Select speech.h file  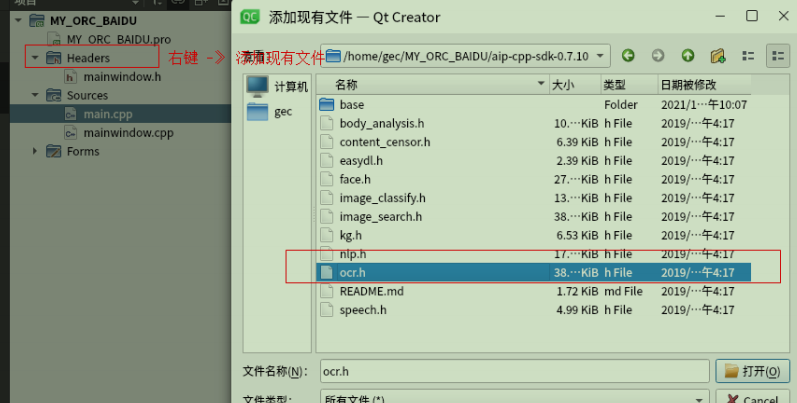[x=533, y=309]
